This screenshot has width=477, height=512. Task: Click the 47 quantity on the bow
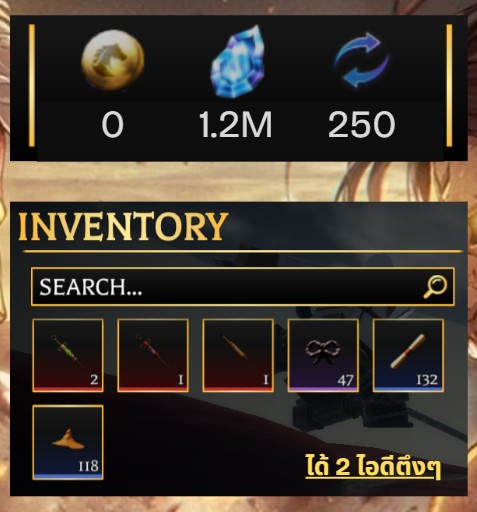[345, 380]
